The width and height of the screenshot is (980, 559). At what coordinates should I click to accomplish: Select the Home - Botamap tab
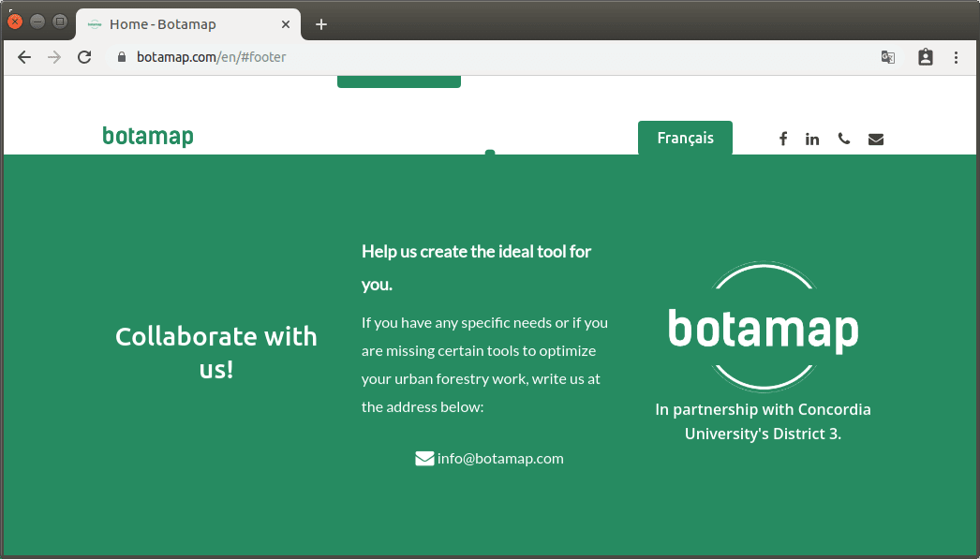coord(188,24)
